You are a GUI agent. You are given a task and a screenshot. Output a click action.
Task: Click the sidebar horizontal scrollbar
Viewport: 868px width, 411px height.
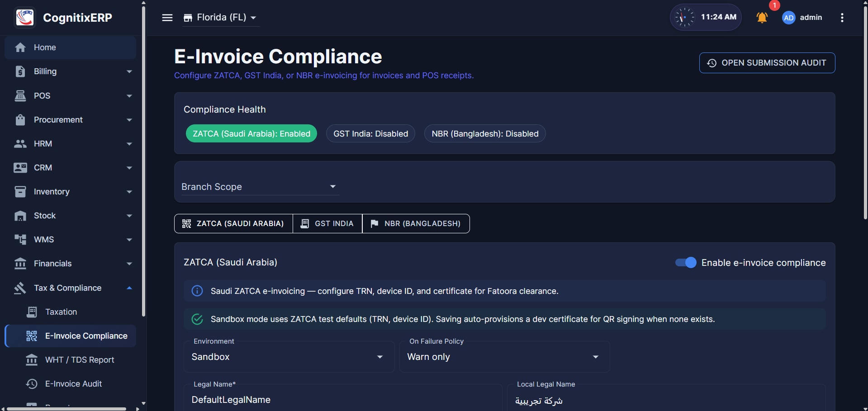(x=66, y=409)
